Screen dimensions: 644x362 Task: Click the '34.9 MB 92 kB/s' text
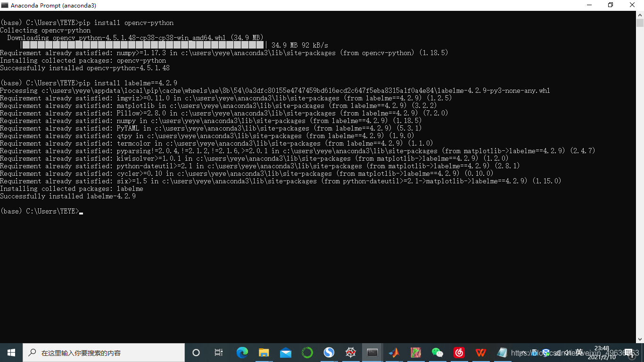[x=300, y=45]
